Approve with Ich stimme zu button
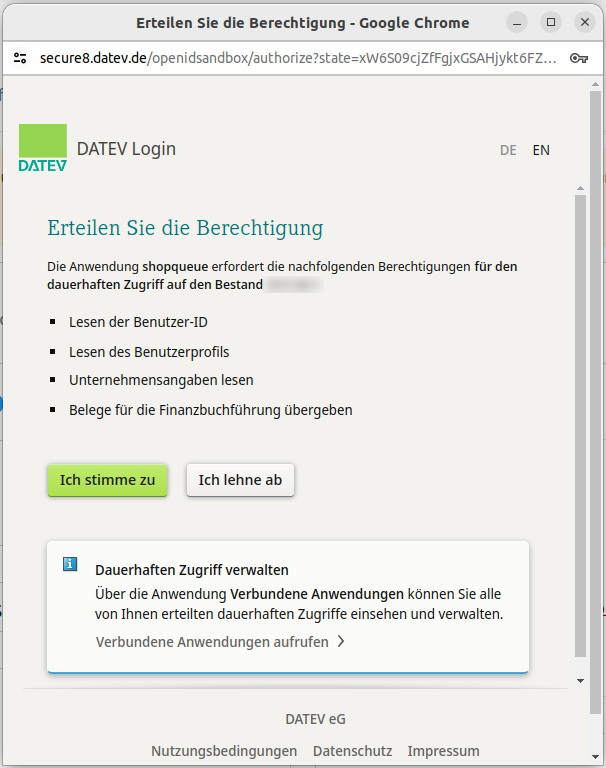 click(107, 480)
